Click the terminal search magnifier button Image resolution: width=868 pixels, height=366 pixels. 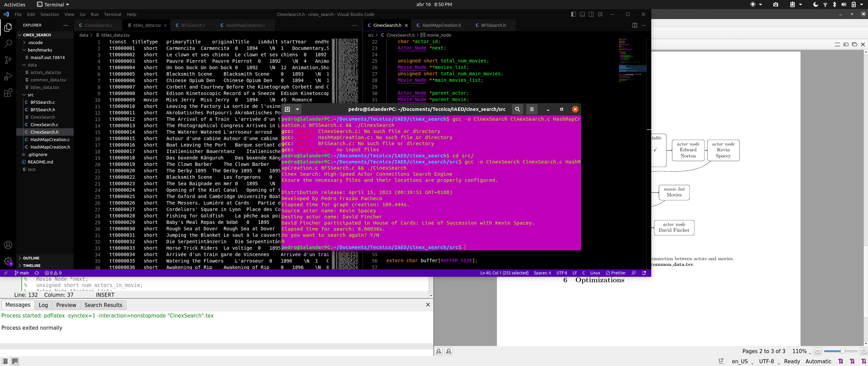[517, 109]
